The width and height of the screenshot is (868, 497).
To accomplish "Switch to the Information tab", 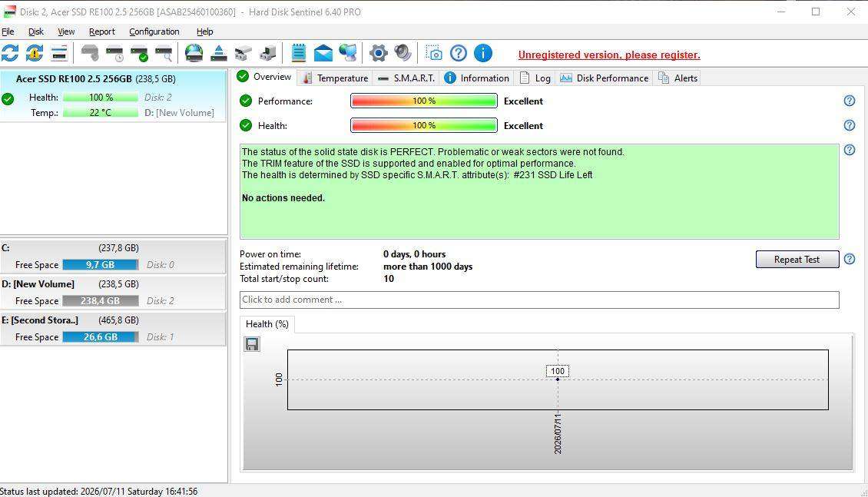I will point(476,78).
